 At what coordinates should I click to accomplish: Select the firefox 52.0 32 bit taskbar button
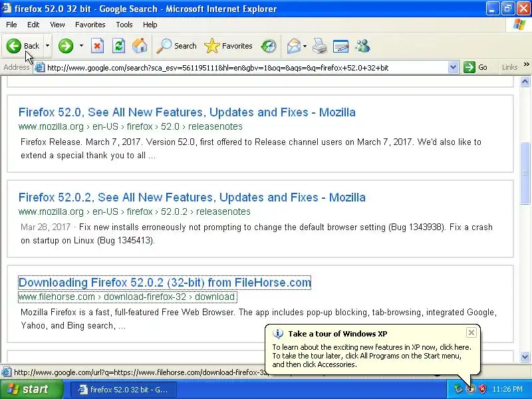124,390
